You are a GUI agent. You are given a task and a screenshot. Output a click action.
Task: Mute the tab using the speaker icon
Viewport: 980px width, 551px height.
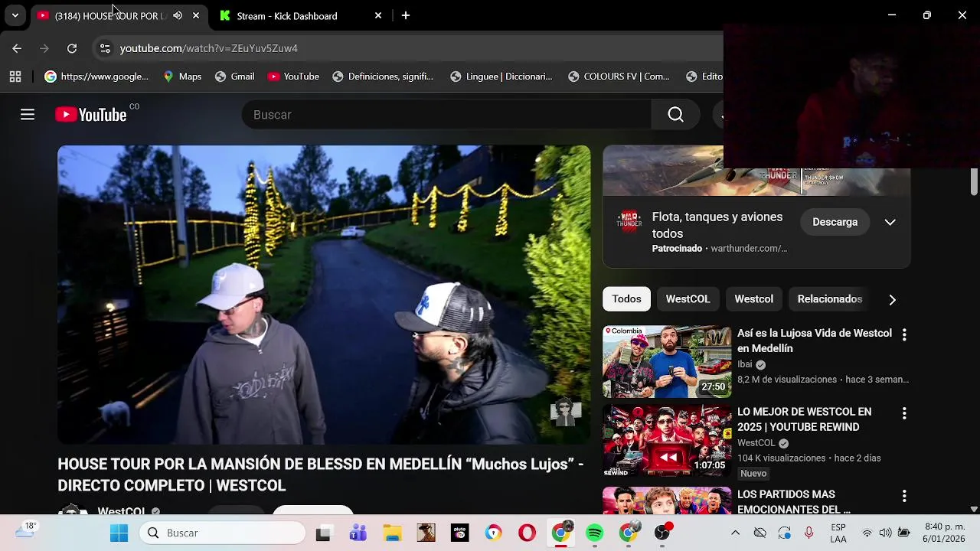(178, 15)
